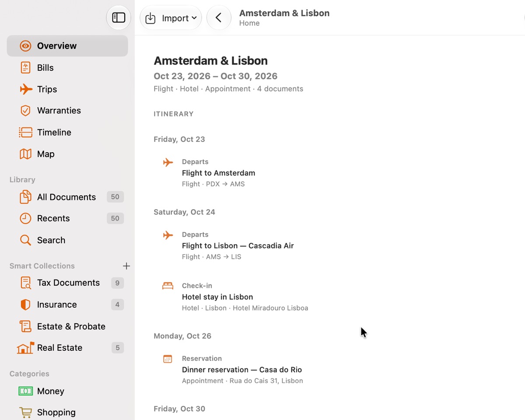Click the hotel bed check-in icon
The width and height of the screenshot is (525, 420).
[x=168, y=286]
